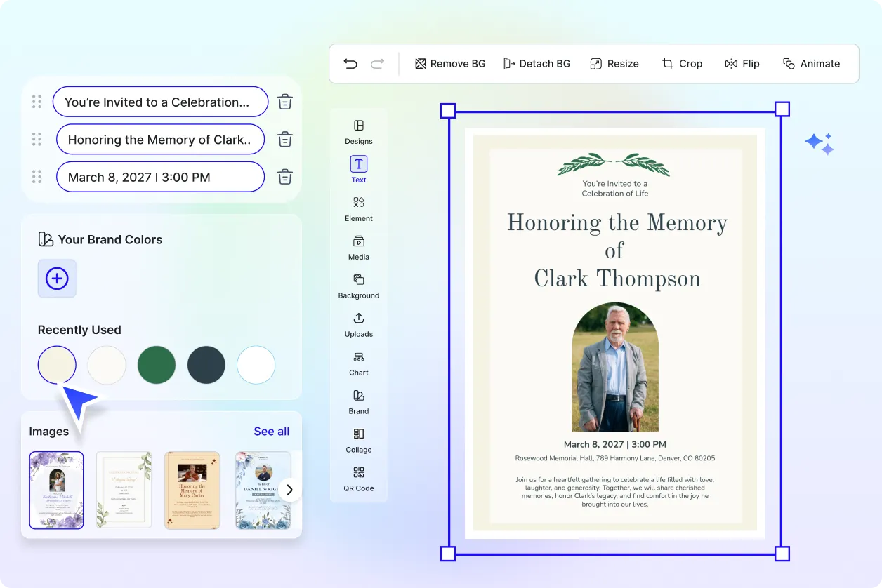The image size is (882, 588).
Task: Expand more images with the right chevron
Action: tap(289, 490)
